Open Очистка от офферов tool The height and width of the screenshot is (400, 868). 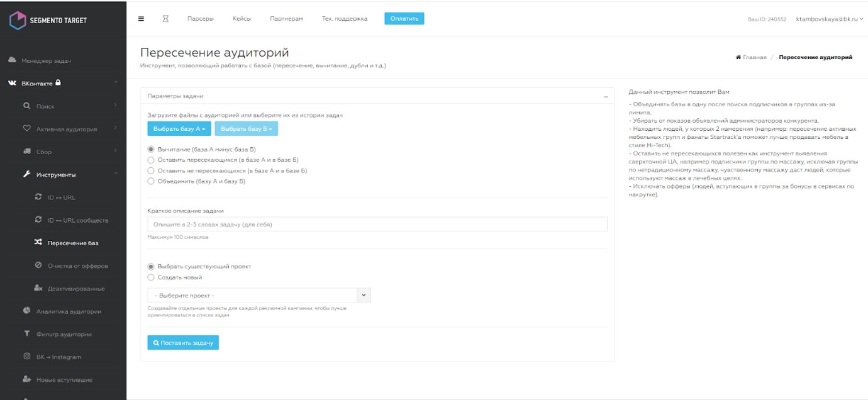click(71, 265)
